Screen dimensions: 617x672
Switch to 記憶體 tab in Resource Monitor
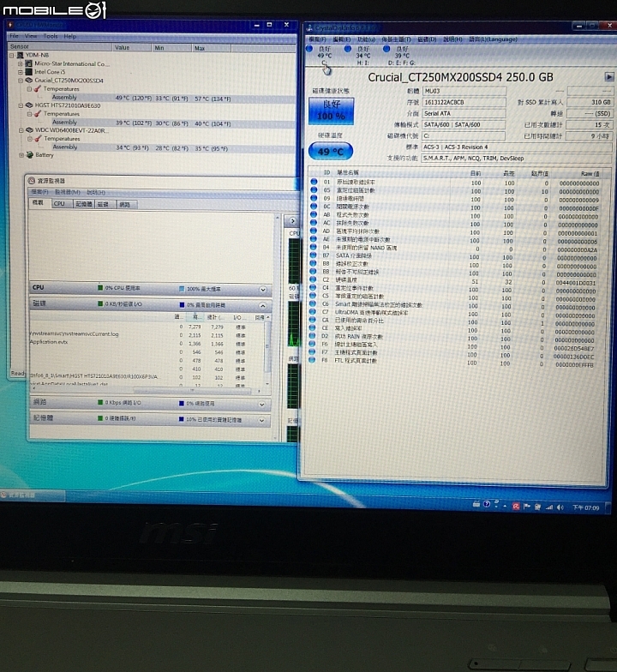pos(84,204)
